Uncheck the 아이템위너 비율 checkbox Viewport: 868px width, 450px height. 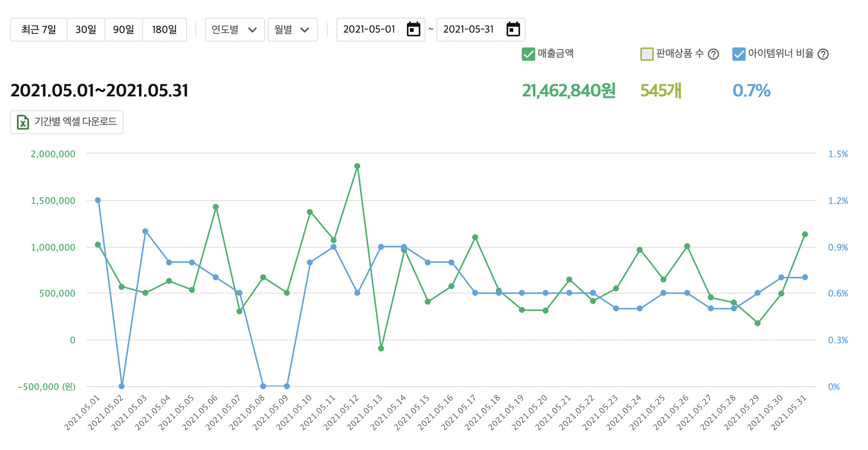(739, 54)
